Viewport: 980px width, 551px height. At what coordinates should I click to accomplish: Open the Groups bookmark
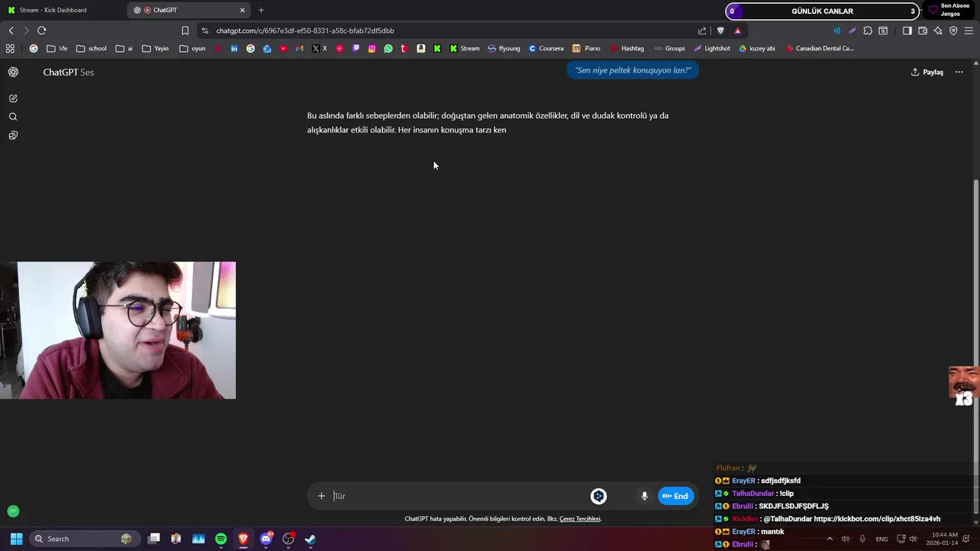[670, 48]
